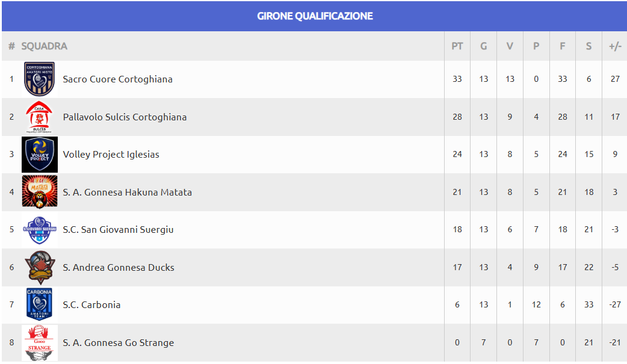Open the Volley Project Iglesias team link
Screen dimensions: 627x364
tap(111, 155)
